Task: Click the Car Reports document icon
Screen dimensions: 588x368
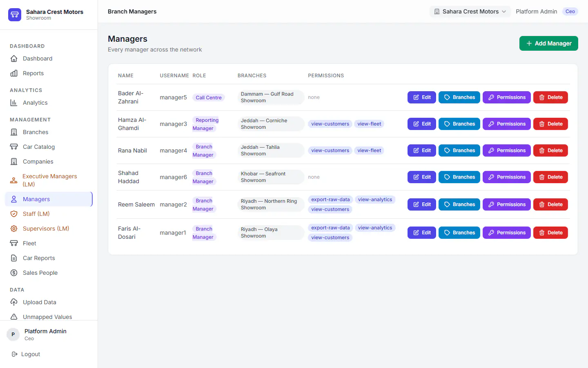Action: click(x=14, y=258)
